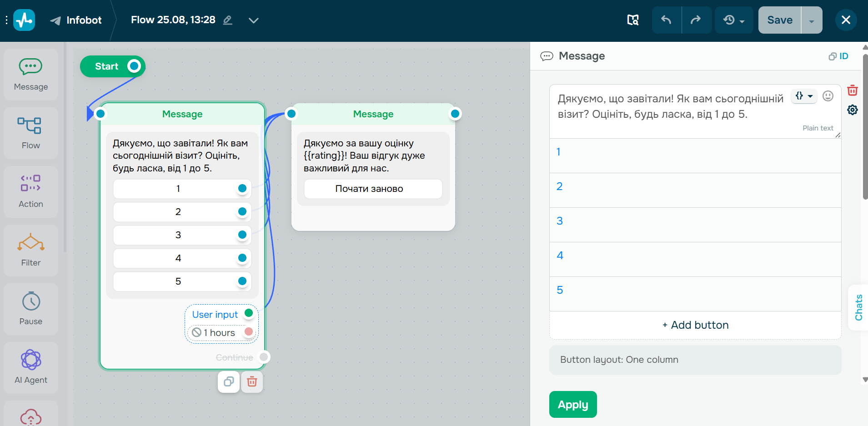
Task: Open message element settings gear
Action: point(853,110)
